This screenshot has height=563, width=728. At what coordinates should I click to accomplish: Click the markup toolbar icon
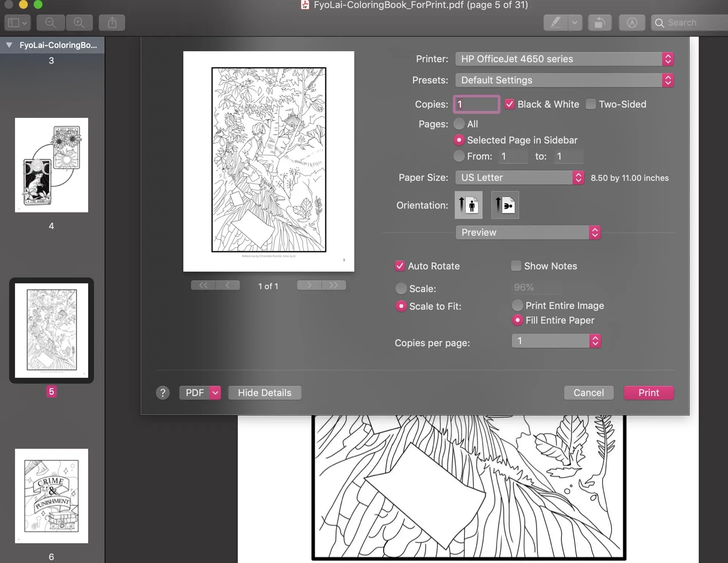coord(632,23)
